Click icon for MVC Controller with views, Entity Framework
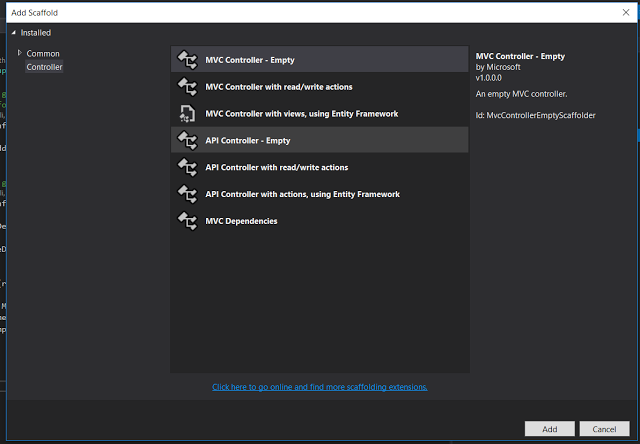640x444 pixels. (x=187, y=113)
